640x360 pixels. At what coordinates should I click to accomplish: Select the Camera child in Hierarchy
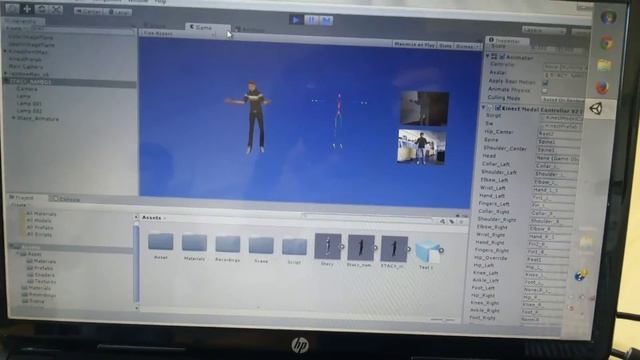tap(27, 89)
